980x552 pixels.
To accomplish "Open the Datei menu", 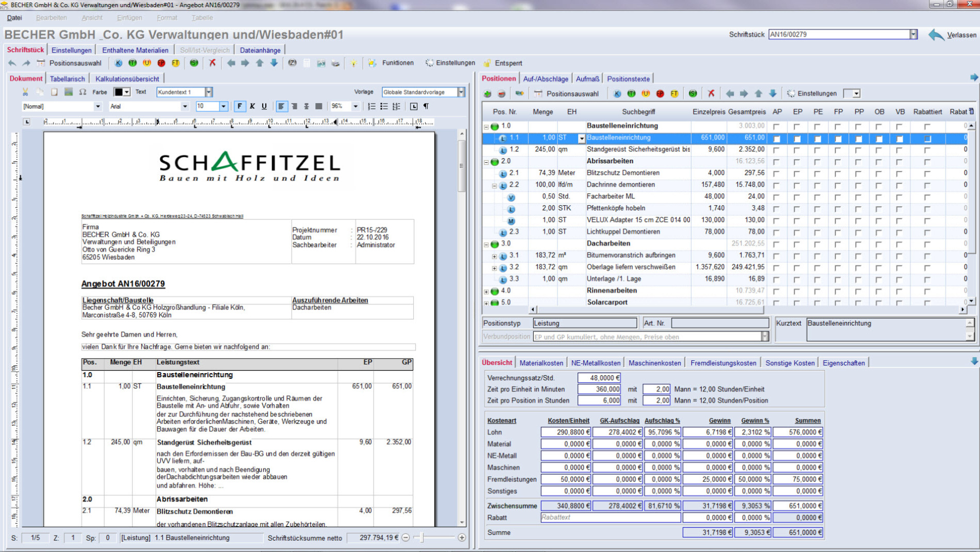I will 14,18.
